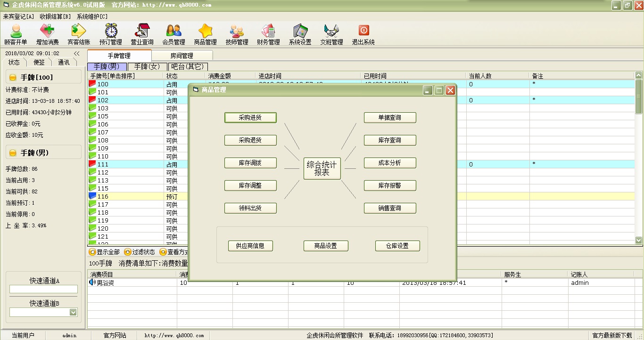
Task: Open 会员管理 members icon
Action: (x=173, y=32)
